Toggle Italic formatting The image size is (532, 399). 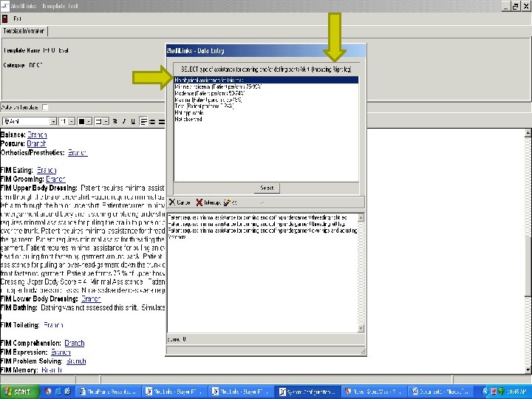[x=124, y=121]
